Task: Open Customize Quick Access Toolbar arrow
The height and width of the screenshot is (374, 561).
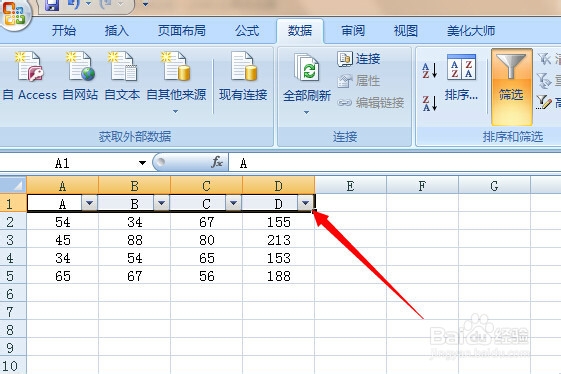Action: click(x=145, y=5)
